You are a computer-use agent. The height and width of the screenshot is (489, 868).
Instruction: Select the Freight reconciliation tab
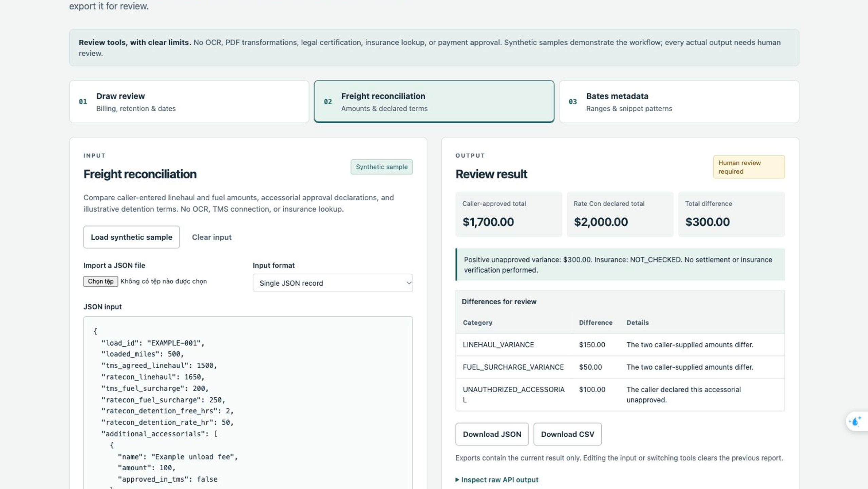pyautogui.click(x=434, y=102)
